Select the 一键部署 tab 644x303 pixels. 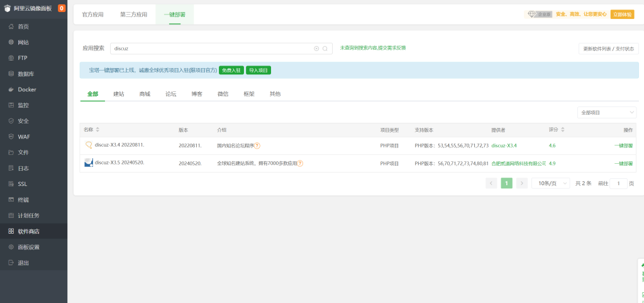tap(175, 14)
